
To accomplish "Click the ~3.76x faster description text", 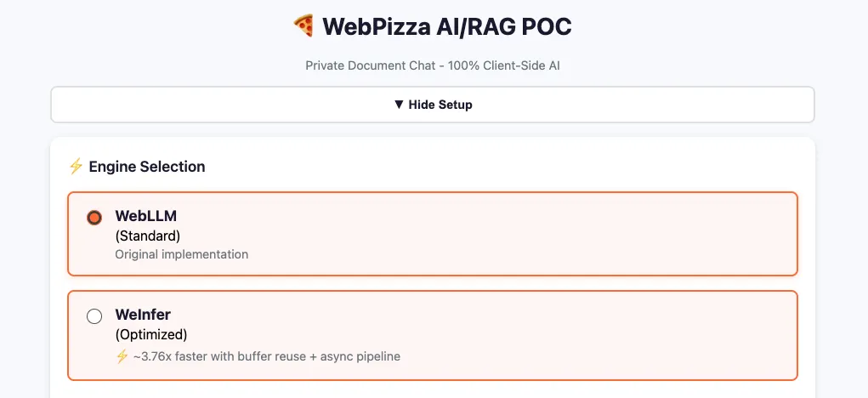I will pos(267,356).
